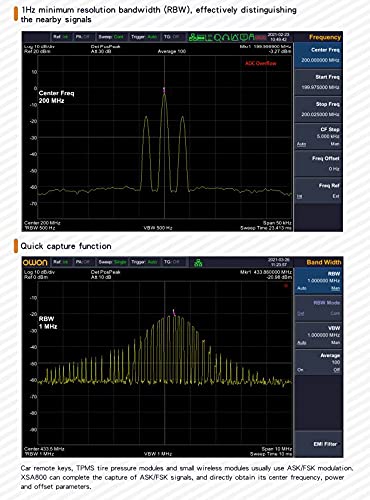370x500 pixels.
Task: Click the Start Freq value 199.975000 MHz
Action: [320, 87]
